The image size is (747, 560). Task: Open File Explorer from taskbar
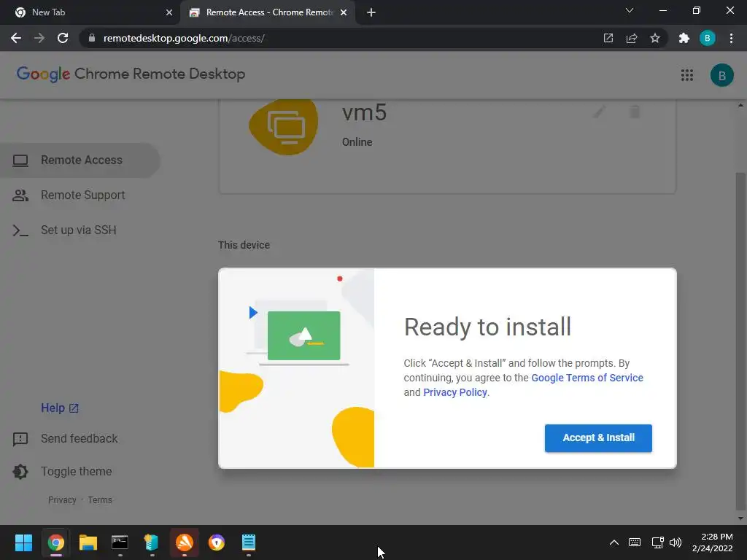pos(88,542)
